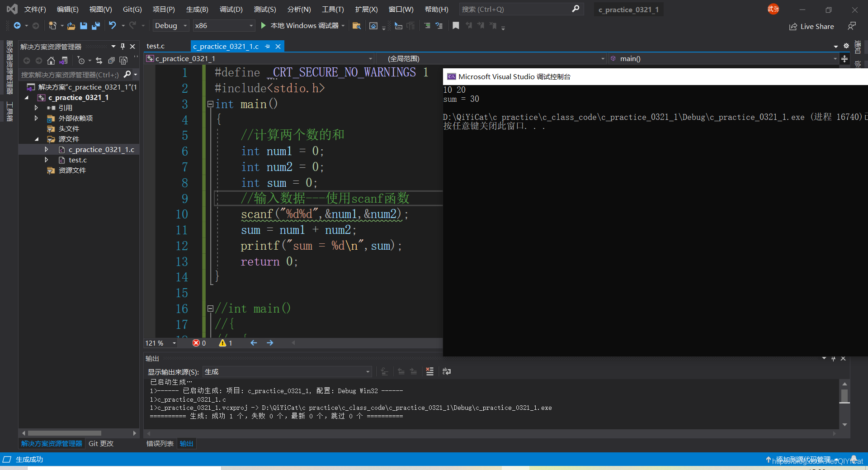The width and height of the screenshot is (868, 470).
Task: Switch to the test.c editor tab
Action: [156, 46]
